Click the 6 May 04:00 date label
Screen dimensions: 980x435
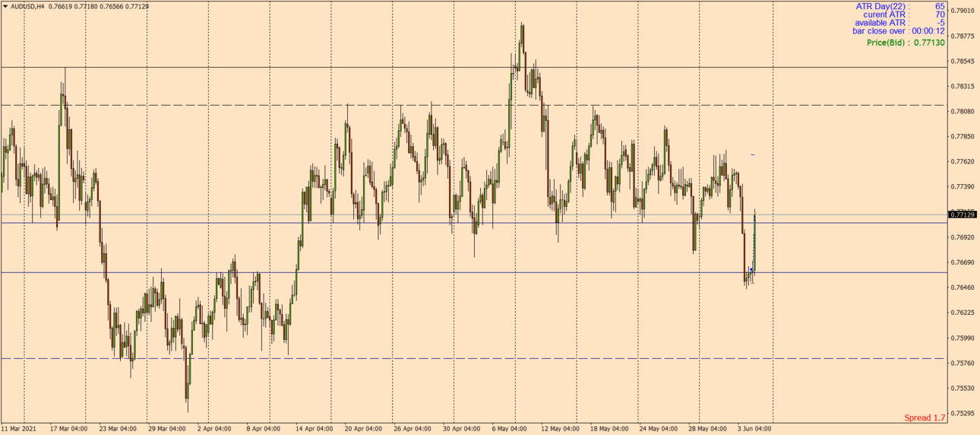[x=511, y=429]
